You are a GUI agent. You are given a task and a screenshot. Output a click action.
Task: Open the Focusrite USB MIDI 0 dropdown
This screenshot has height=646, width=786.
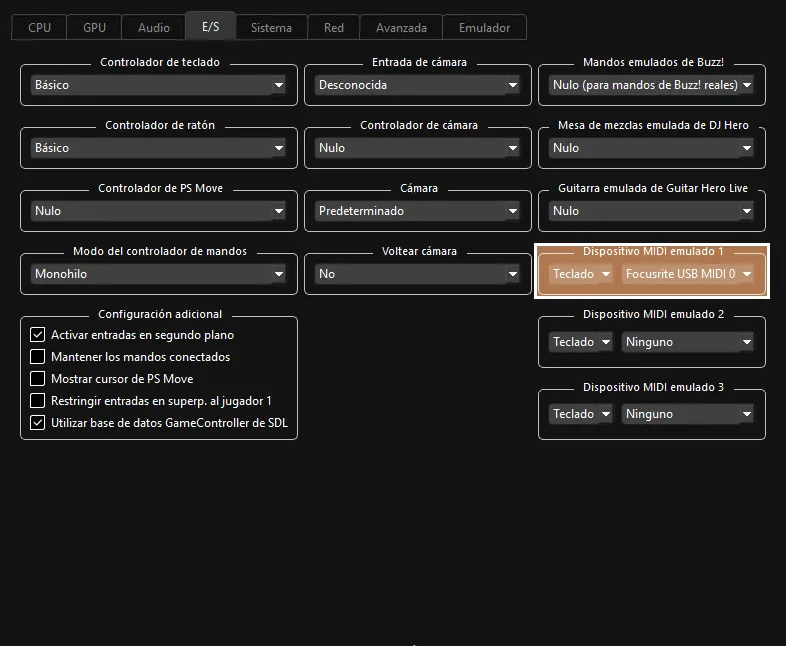coord(688,274)
